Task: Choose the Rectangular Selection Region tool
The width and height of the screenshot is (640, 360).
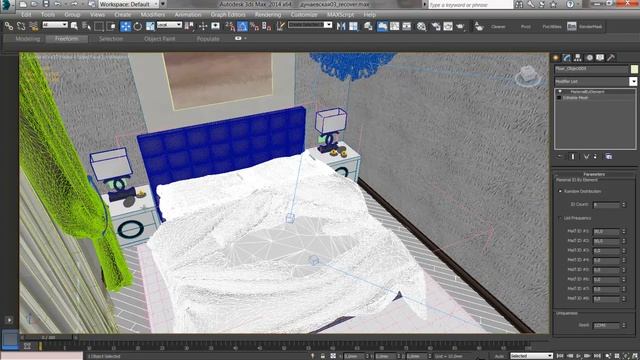Action: [x=99, y=27]
